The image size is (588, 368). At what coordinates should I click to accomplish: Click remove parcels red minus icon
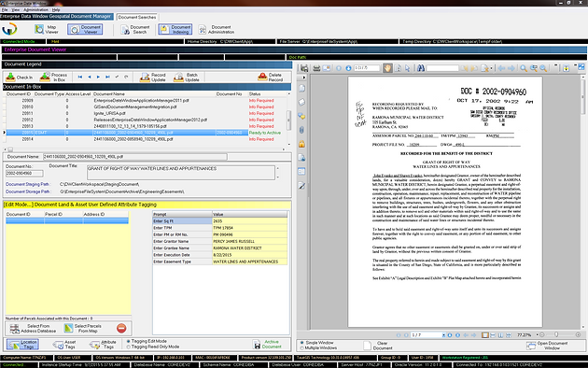pos(121,328)
